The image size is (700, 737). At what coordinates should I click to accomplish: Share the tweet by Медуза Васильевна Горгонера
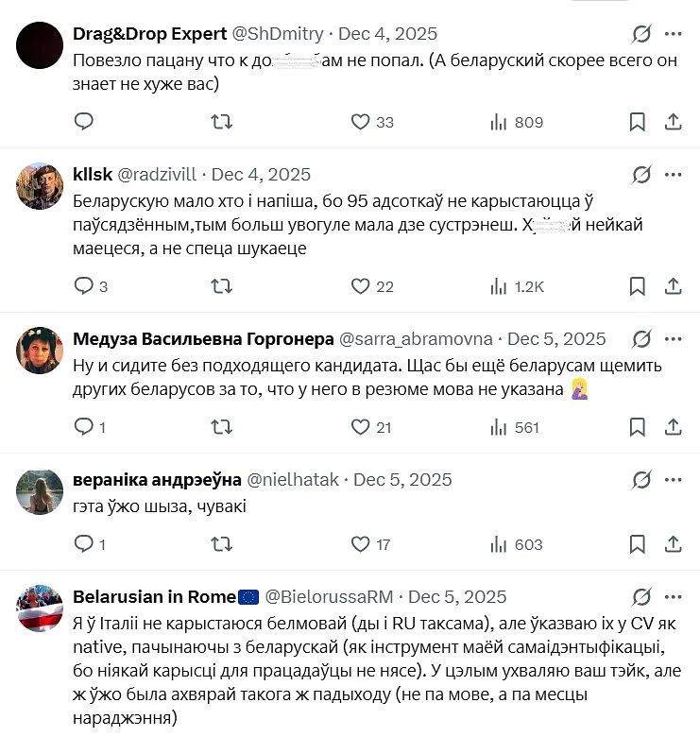[674, 427]
